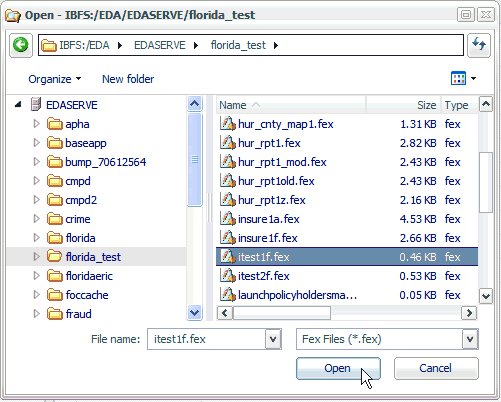Click the refresh arrows icon

click(479, 45)
